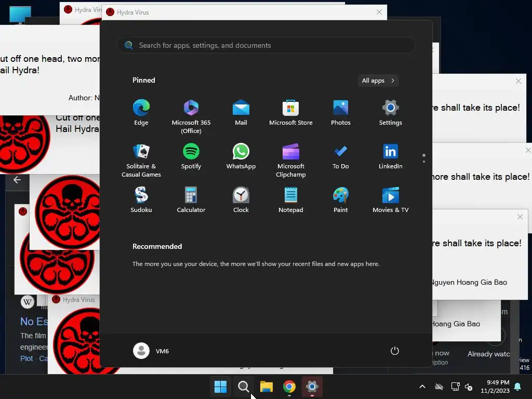Image resolution: width=532 pixels, height=399 pixels.
Task: Launch Notepad
Action: tap(291, 200)
